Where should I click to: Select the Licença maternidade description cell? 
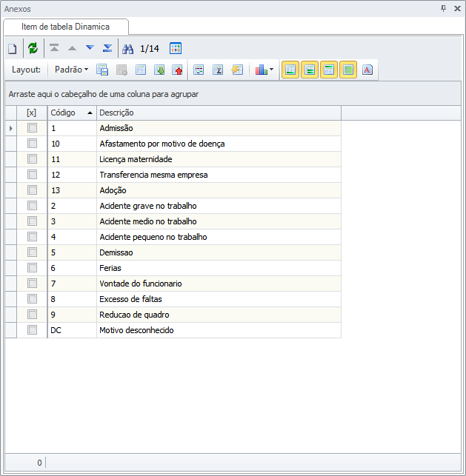[219, 159]
